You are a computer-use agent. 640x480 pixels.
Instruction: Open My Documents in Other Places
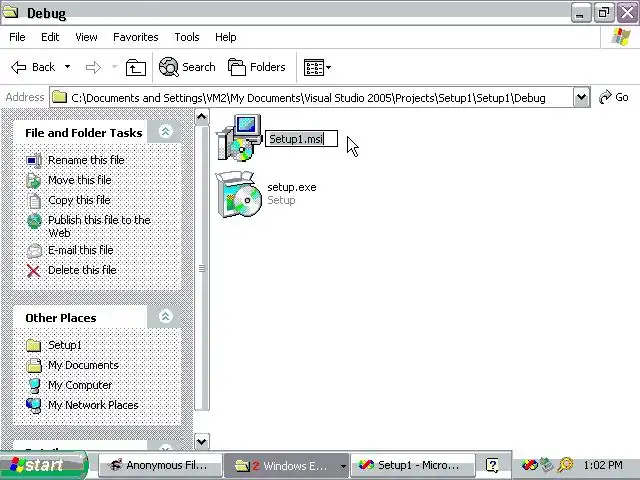pyautogui.click(x=83, y=365)
